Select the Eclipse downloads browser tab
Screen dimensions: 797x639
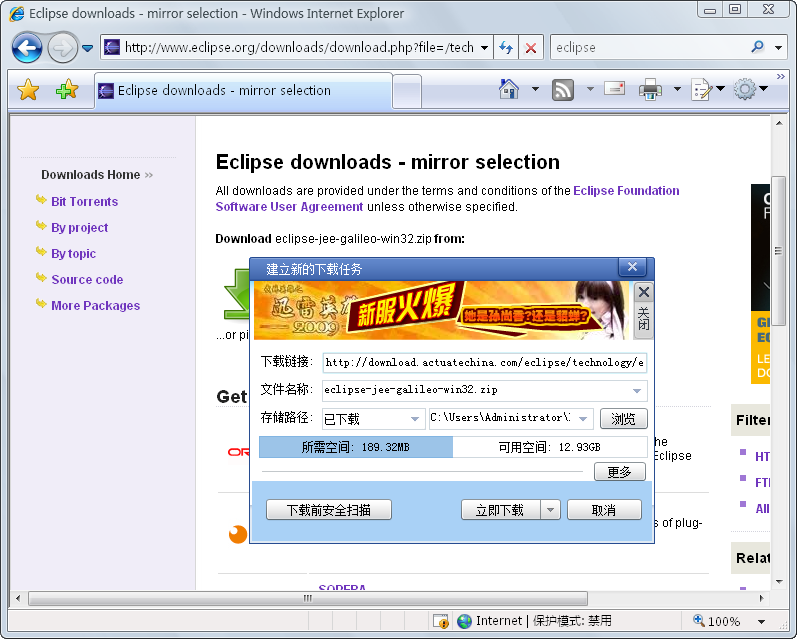240,90
